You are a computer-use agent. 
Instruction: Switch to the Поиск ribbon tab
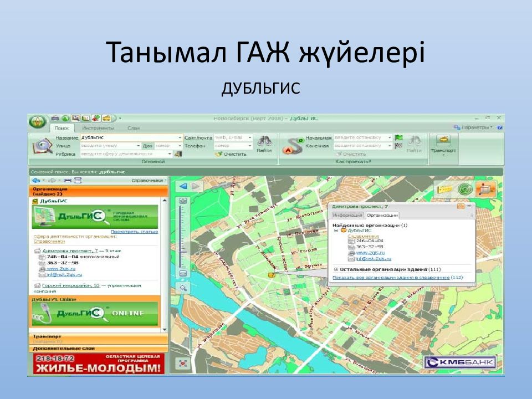click(62, 128)
